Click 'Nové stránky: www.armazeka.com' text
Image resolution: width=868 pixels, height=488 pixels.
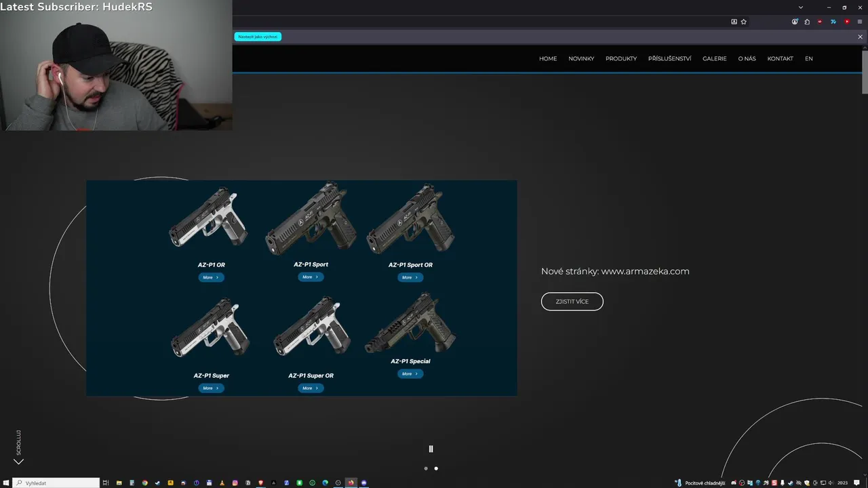tap(615, 271)
